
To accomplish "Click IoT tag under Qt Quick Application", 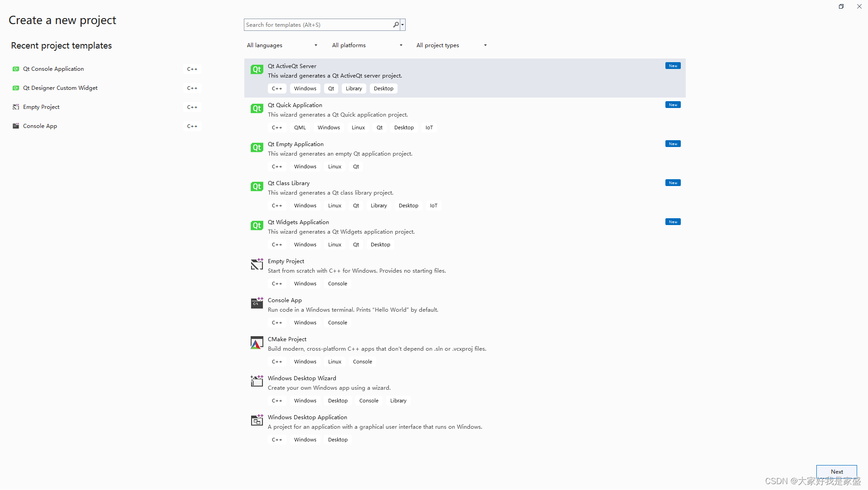I will pos(429,127).
